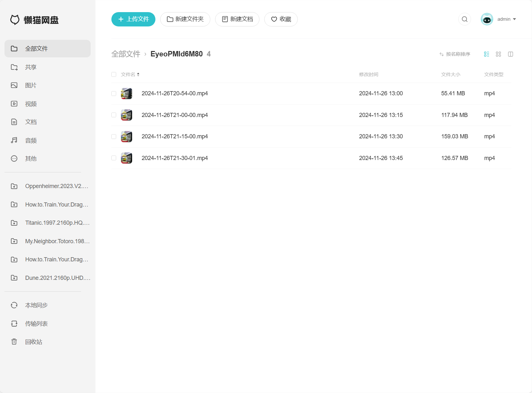This screenshot has height=393, width=532.
Task: Open the search magnifier icon
Action: (465, 19)
